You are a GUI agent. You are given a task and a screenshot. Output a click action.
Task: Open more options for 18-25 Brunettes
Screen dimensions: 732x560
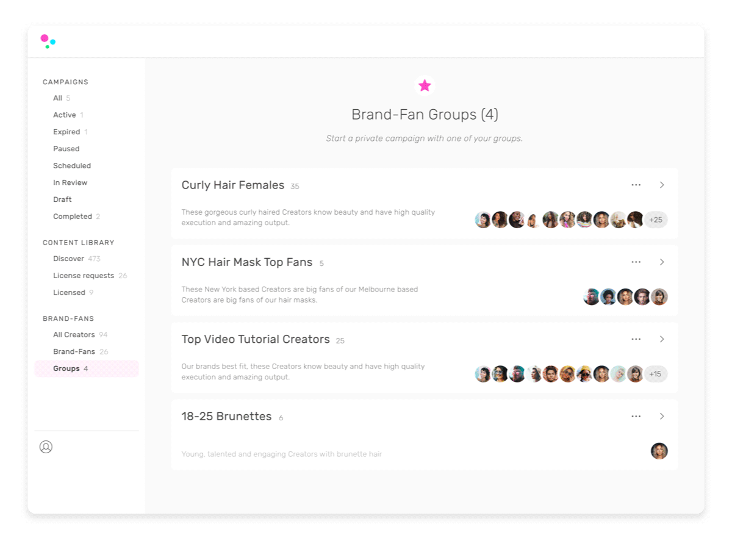[x=636, y=416]
